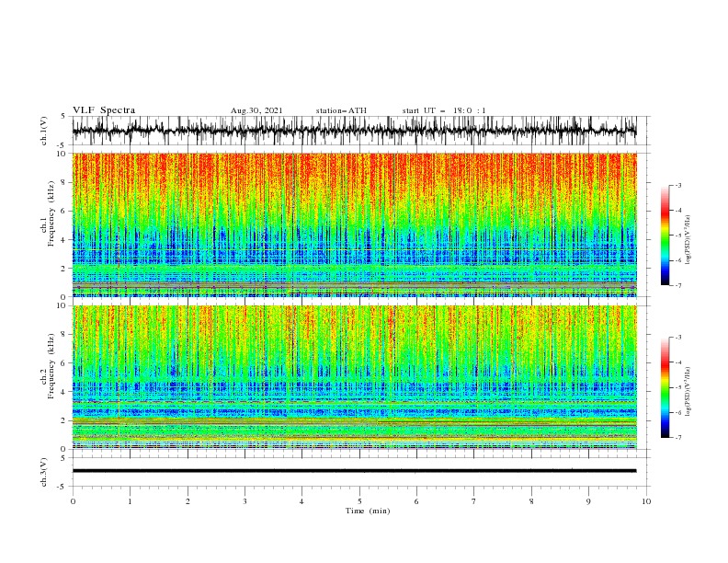Image resolution: width=728 pixels, height=563 pixels.
Task: Click the 'ch.1(V)' axis label
Action: pos(44,131)
